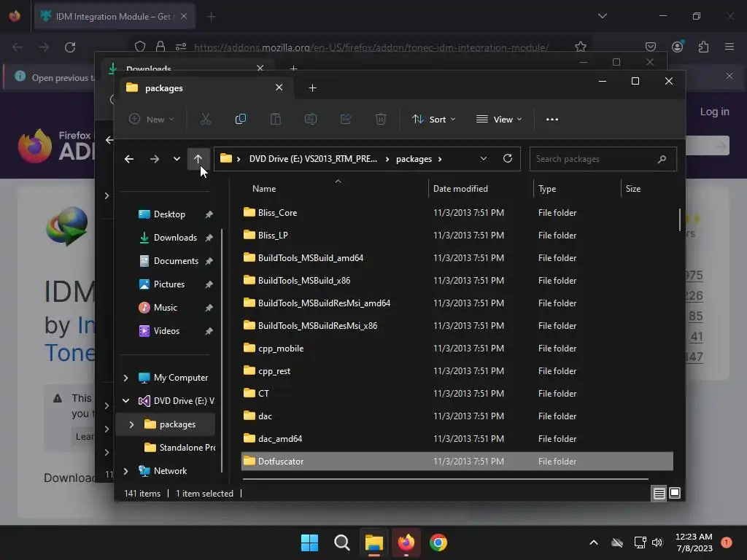Image resolution: width=747 pixels, height=560 pixels.
Task: Reload the Firefox page
Action: pos(70,47)
